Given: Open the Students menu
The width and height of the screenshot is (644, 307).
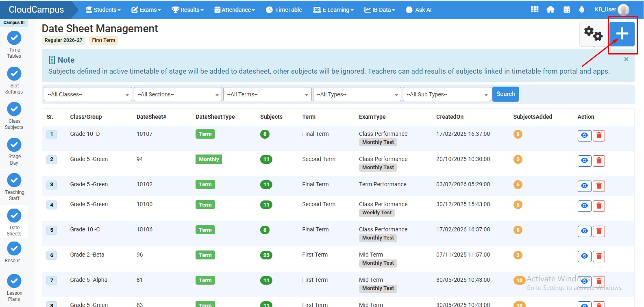Looking at the screenshot, I should (x=103, y=10).
